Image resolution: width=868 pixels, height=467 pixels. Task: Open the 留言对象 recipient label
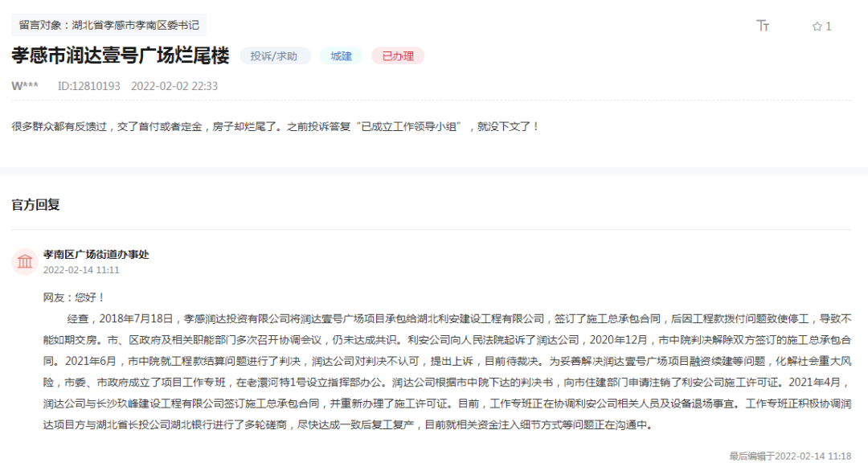(108, 25)
